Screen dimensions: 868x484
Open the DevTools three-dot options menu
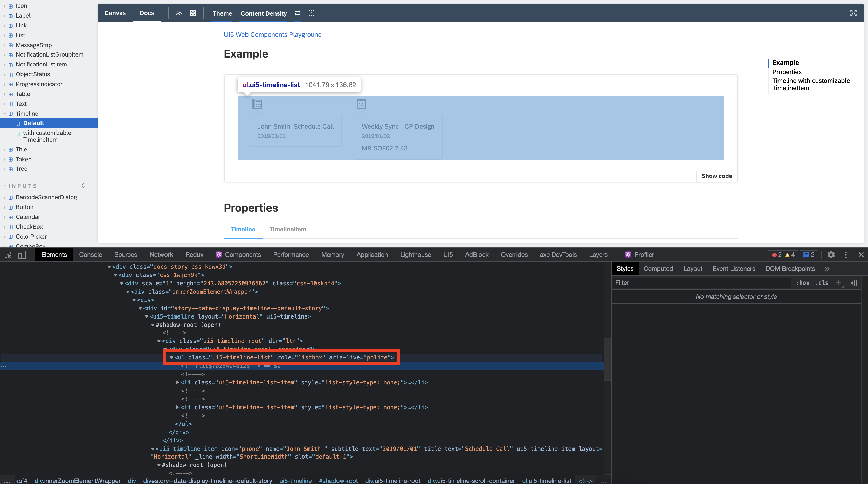846,255
